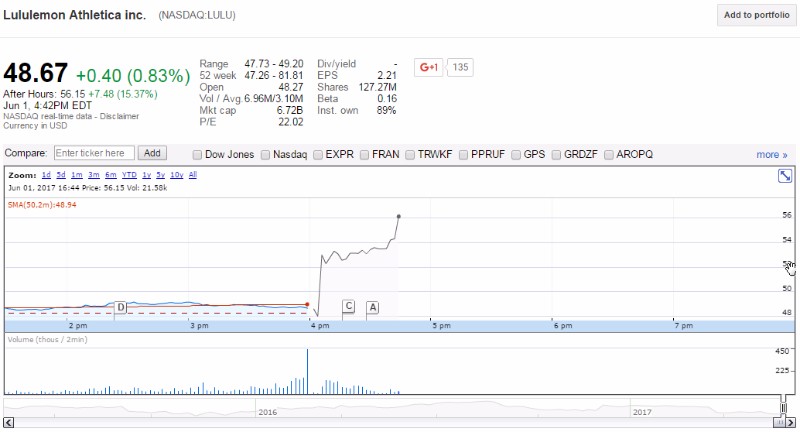This screenshot has width=800, height=432.
Task: Click the 4 pm time axis label
Action: (320, 325)
